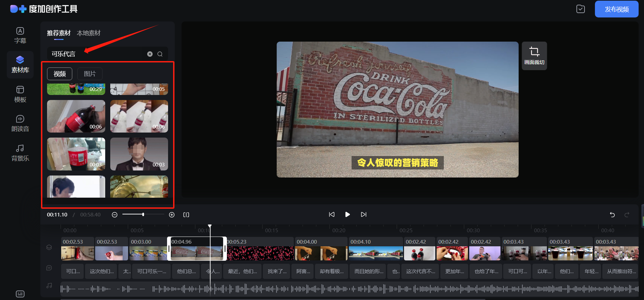Zoom out the timeline with minus icon
This screenshot has width=644, height=300.
point(115,215)
